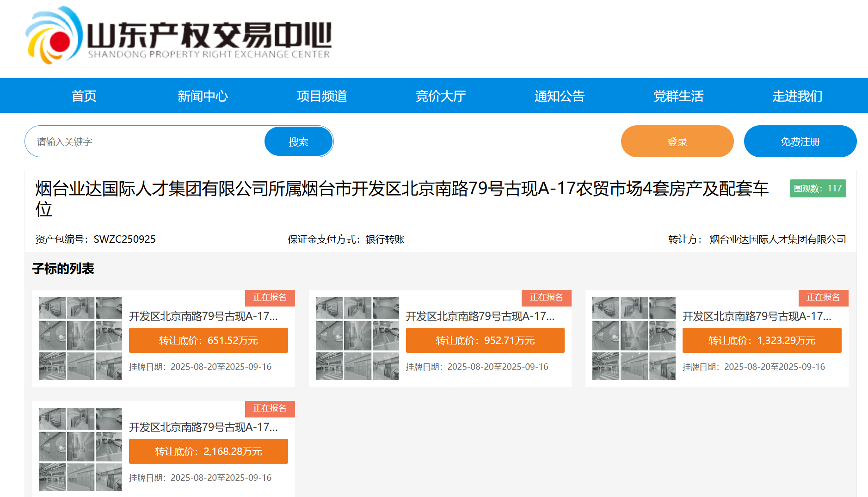This screenshot has height=497, width=868.
Task: Click the green 围观数: 117 badge
Action: click(x=818, y=188)
